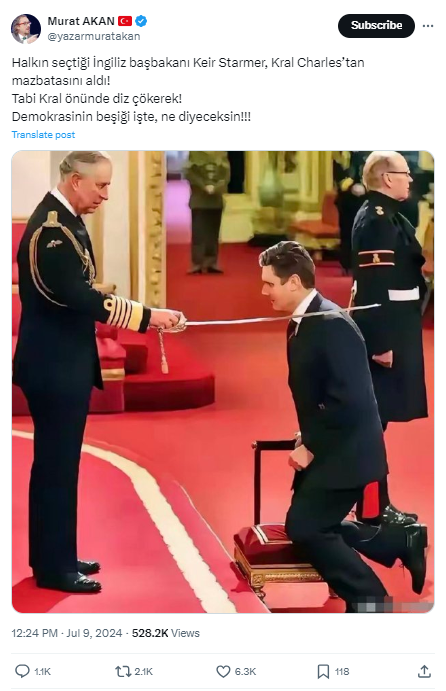This screenshot has width=446, height=691.
Task: Click the 1.1K replies count
Action: pyautogui.click(x=42, y=672)
